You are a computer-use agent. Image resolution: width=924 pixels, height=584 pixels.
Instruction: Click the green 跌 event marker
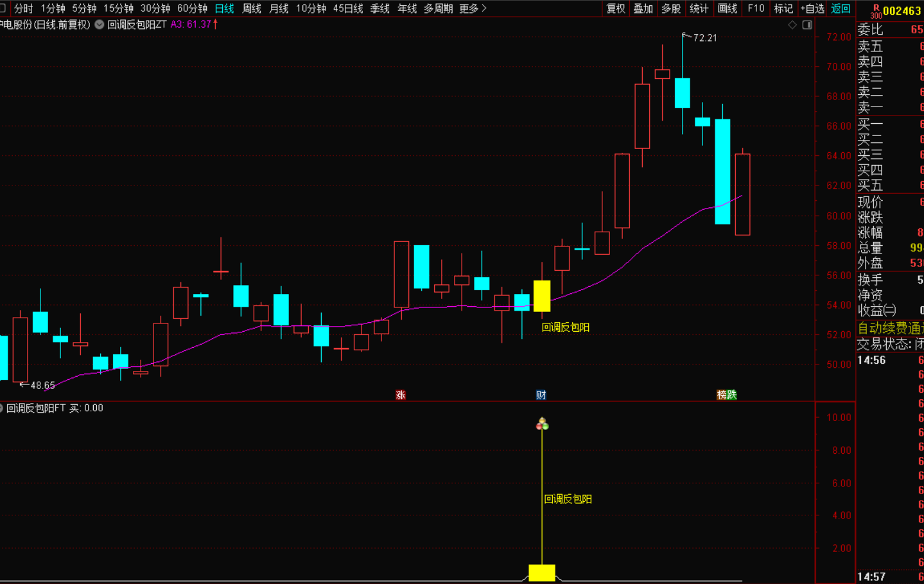tap(732, 395)
